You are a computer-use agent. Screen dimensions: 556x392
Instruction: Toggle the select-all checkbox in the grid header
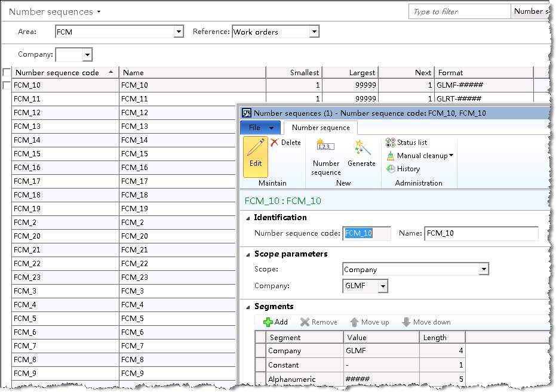tap(7, 72)
